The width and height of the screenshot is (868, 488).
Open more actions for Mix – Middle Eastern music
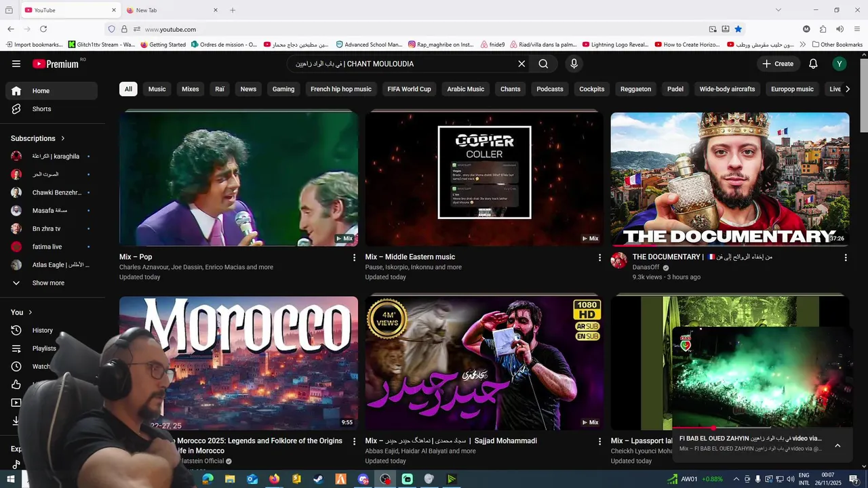click(599, 258)
